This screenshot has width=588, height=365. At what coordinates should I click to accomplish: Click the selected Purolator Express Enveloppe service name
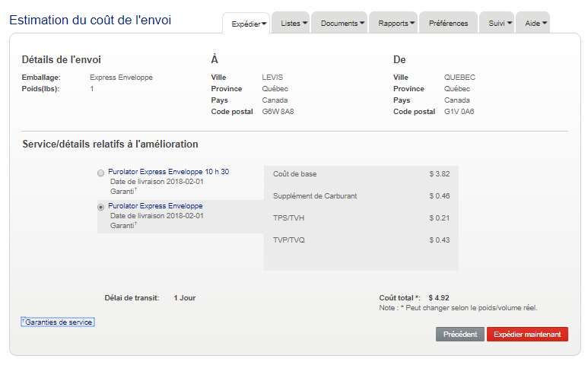tap(155, 206)
